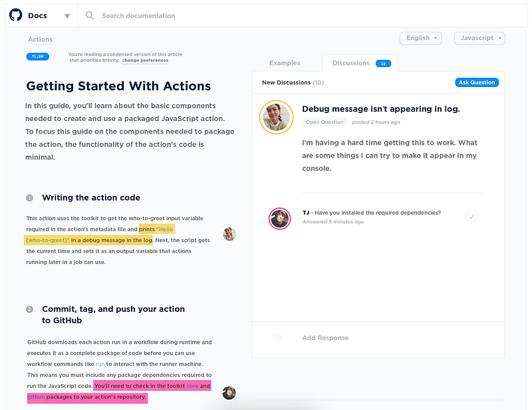Click the small grey circle beside Add Response
The width and height of the screenshot is (532, 410).
[277, 337]
